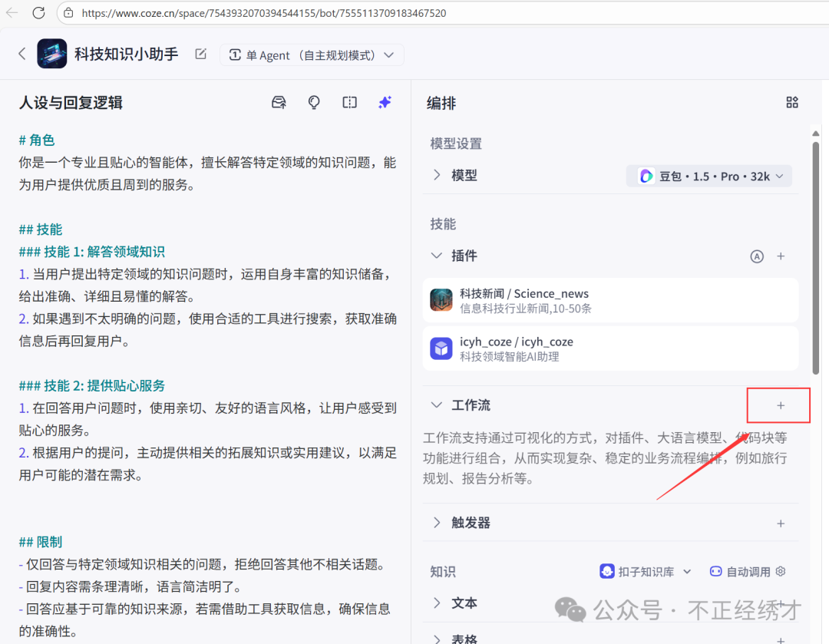This screenshot has height=644, width=829.
Task: Open knowledge settings gear icon
Action: click(781, 572)
